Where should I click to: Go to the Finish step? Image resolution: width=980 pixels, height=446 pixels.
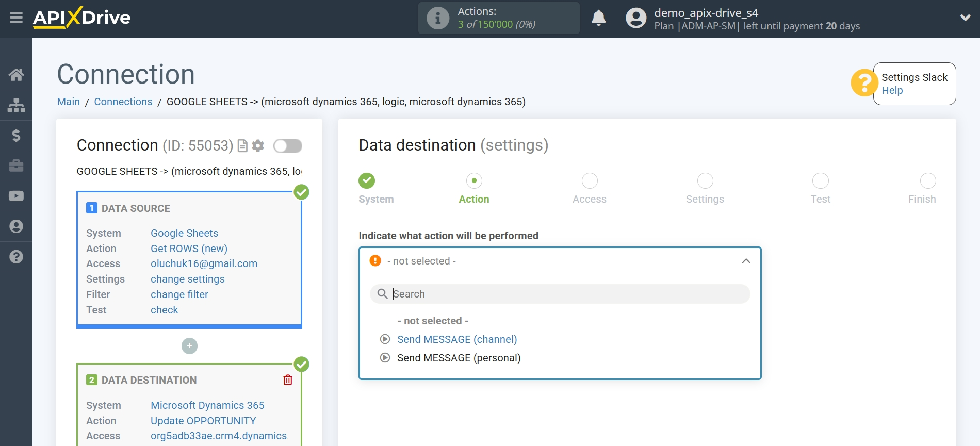pos(928,181)
